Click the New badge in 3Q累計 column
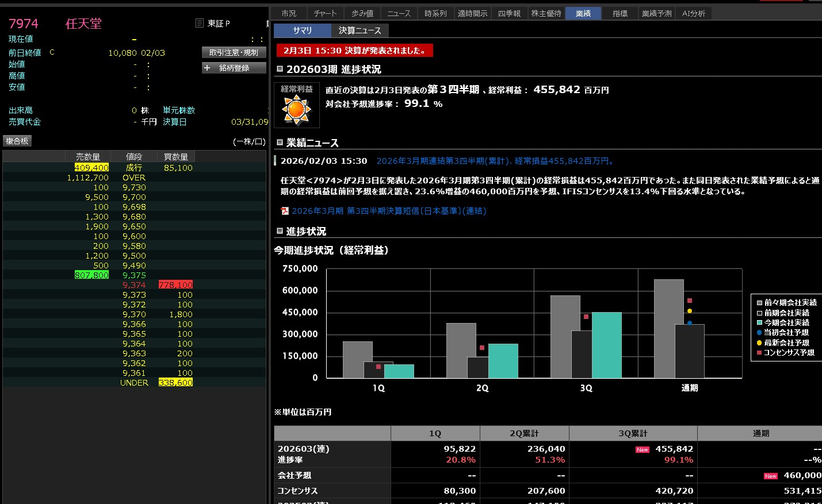Image resolution: width=822 pixels, height=504 pixels. coord(642,449)
